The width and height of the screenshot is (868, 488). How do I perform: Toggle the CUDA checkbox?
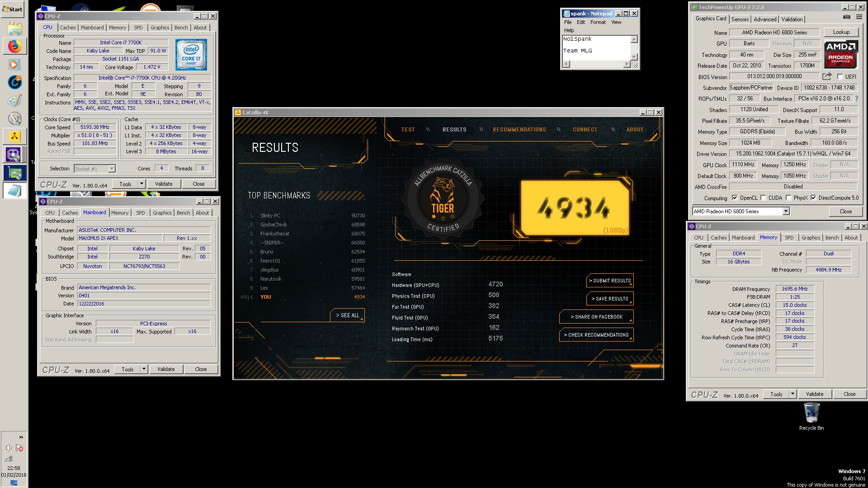pyautogui.click(x=764, y=198)
